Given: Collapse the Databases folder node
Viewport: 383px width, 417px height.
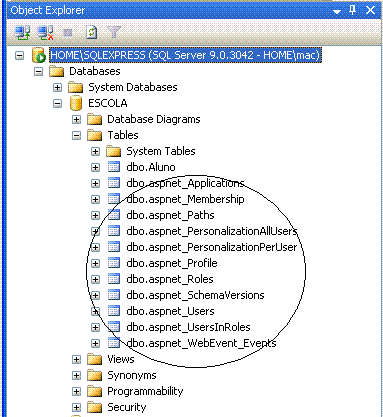Looking at the screenshot, I should tap(39, 71).
